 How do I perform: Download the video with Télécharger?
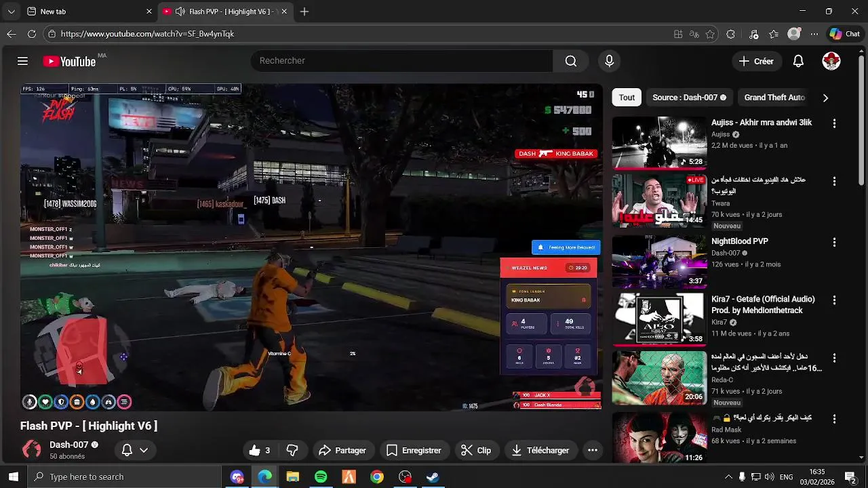pyautogui.click(x=540, y=450)
